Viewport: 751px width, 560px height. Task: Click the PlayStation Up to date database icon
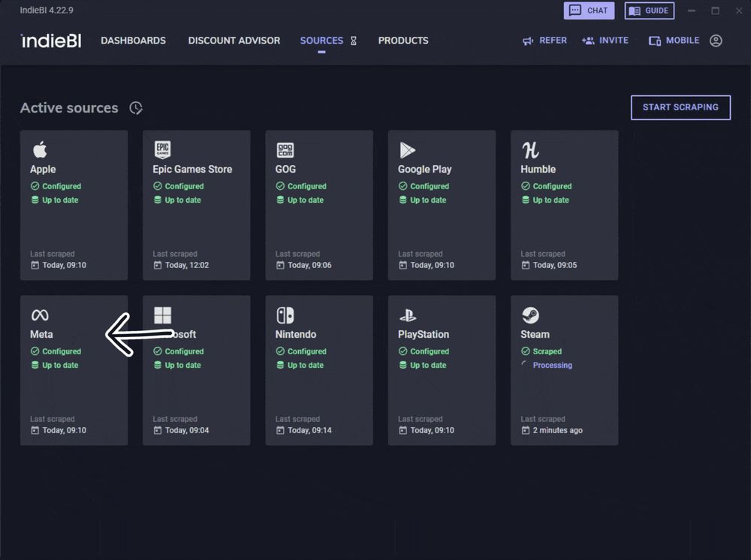[403, 365]
